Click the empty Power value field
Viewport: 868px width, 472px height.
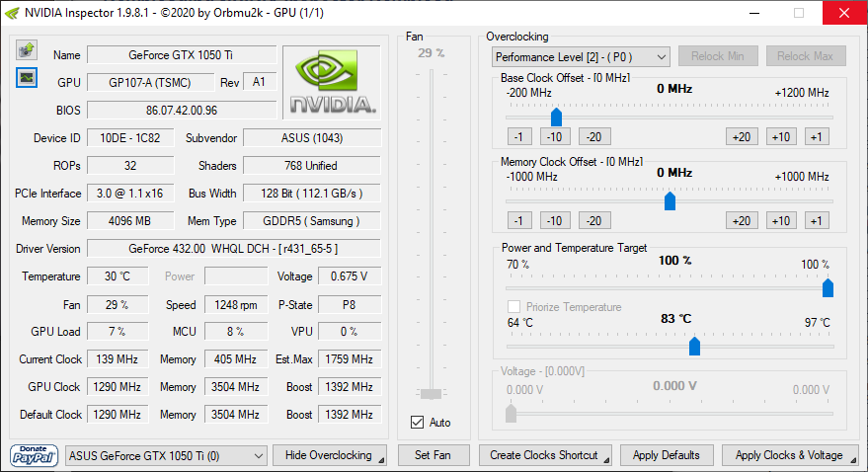pos(236,276)
